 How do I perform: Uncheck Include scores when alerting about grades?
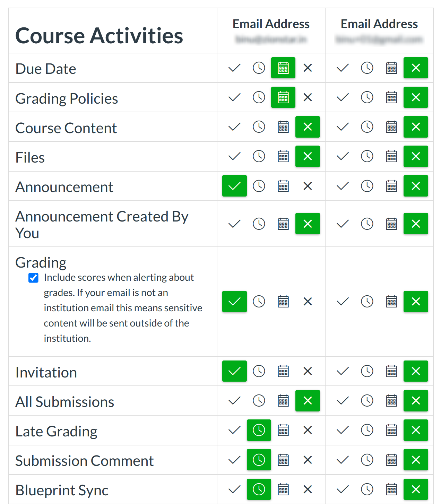click(x=34, y=278)
